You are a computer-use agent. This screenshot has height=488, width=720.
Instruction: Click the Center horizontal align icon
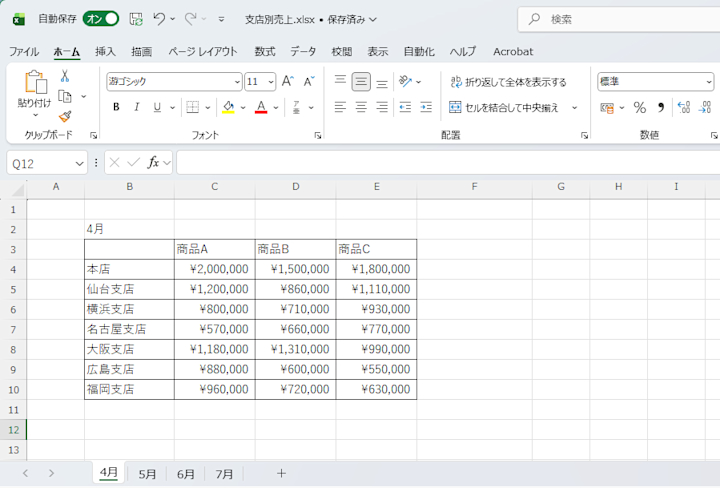click(x=361, y=107)
